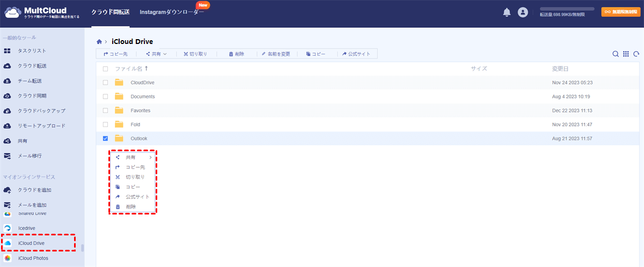The height and width of the screenshot is (267, 644).
Task: Click コピー先 toolbar button
Action: tap(115, 54)
